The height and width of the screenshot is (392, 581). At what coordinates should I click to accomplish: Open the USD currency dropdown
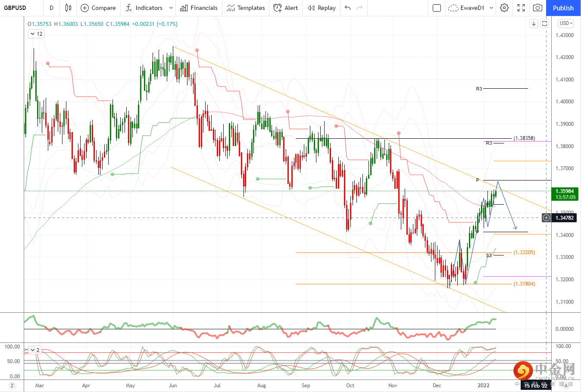click(x=566, y=23)
